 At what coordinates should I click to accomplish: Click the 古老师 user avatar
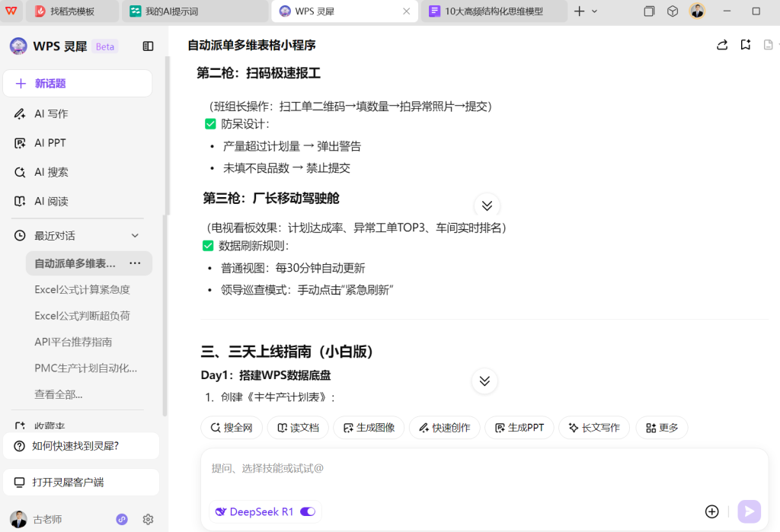click(x=18, y=519)
